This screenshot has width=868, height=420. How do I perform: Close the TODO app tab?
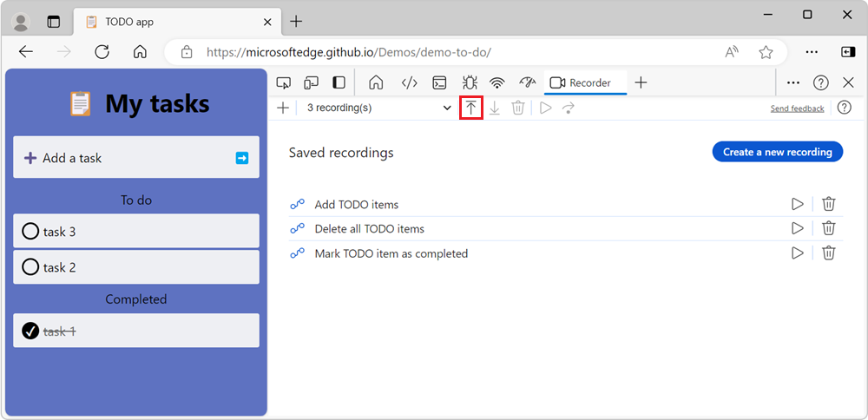click(267, 23)
